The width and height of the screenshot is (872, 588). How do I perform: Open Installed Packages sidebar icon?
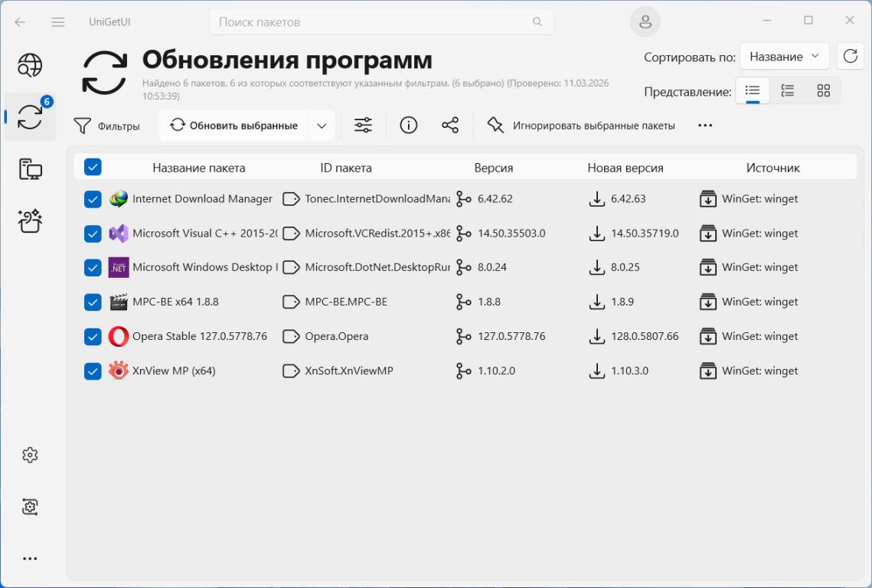point(30,169)
